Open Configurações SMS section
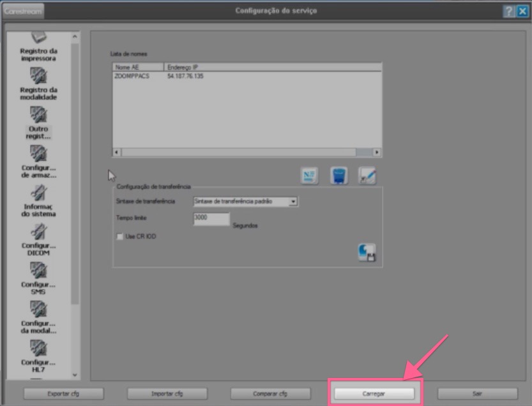The width and height of the screenshot is (532, 406). (40, 281)
